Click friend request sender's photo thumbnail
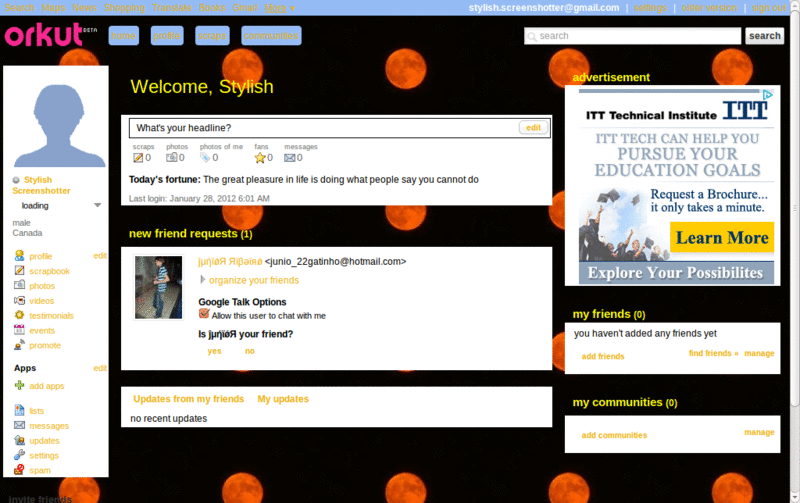Screen dimensions: 800x503 158,287
